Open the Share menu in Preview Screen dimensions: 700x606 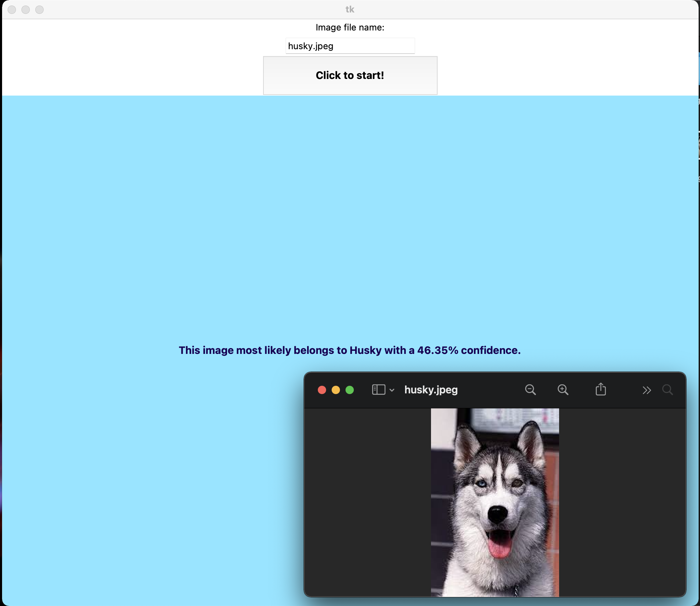[601, 390]
